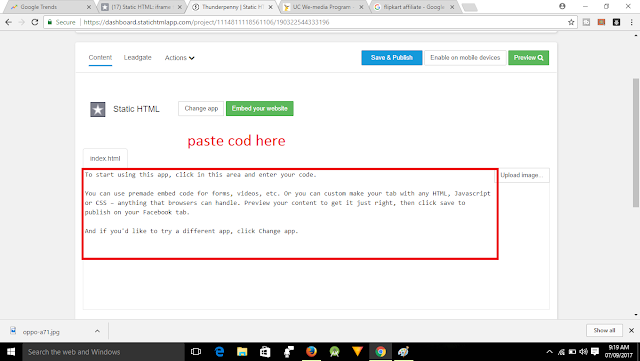Image resolution: width=640 pixels, height=361 pixels.
Task: Open Task View on taskbar
Action: (196, 352)
